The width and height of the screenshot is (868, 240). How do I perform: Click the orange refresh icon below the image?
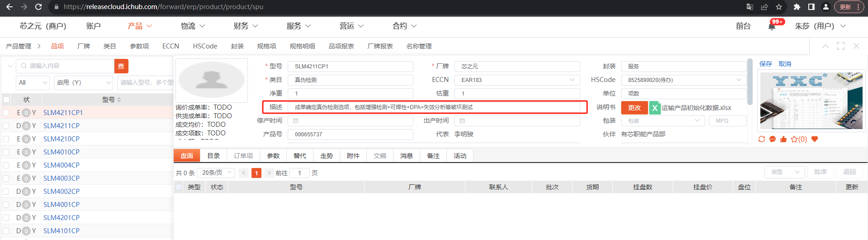click(762, 139)
